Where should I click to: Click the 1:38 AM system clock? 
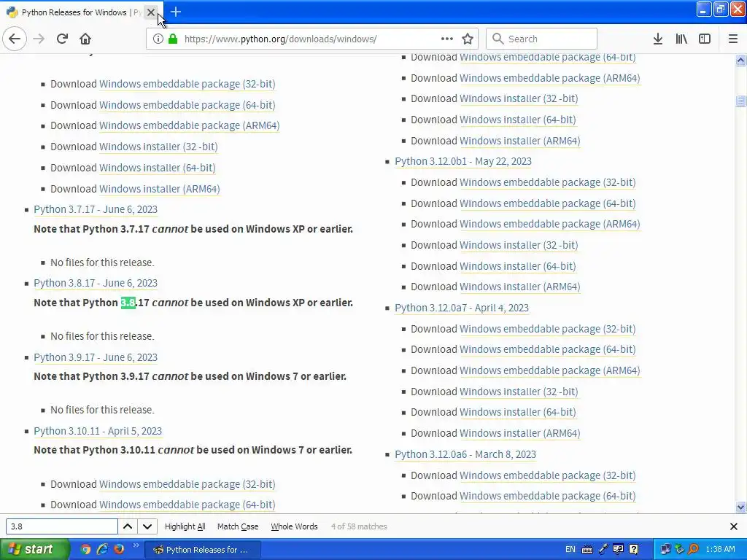click(720, 549)
